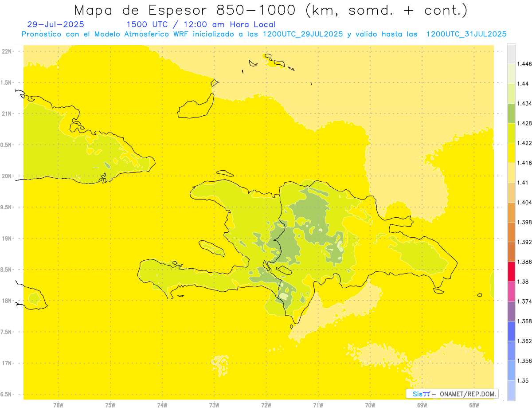Click the color bar value '1.362'
532x411 pixels.
tap(525, 341)
